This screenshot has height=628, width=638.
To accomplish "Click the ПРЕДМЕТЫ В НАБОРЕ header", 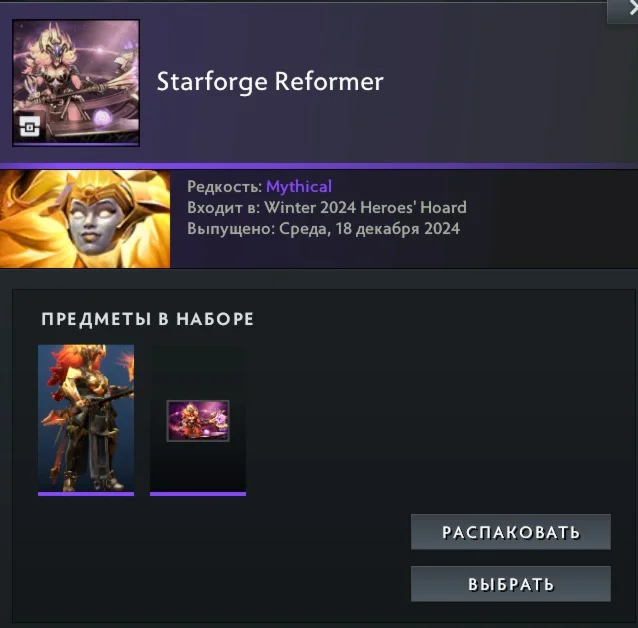I will pos(148,319).
